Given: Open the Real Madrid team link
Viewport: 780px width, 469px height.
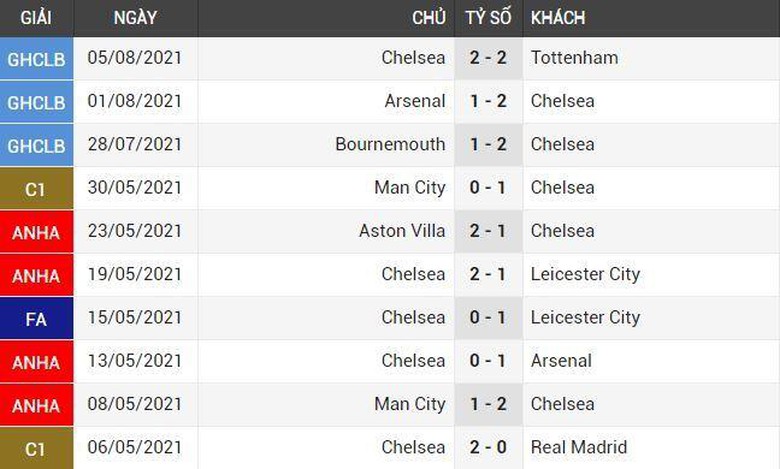Looking at the screenshot, I should coord(579,447).
